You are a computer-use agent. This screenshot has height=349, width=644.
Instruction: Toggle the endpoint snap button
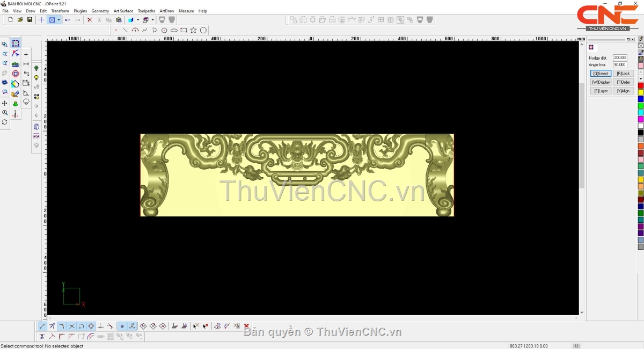tap(42, 326)
